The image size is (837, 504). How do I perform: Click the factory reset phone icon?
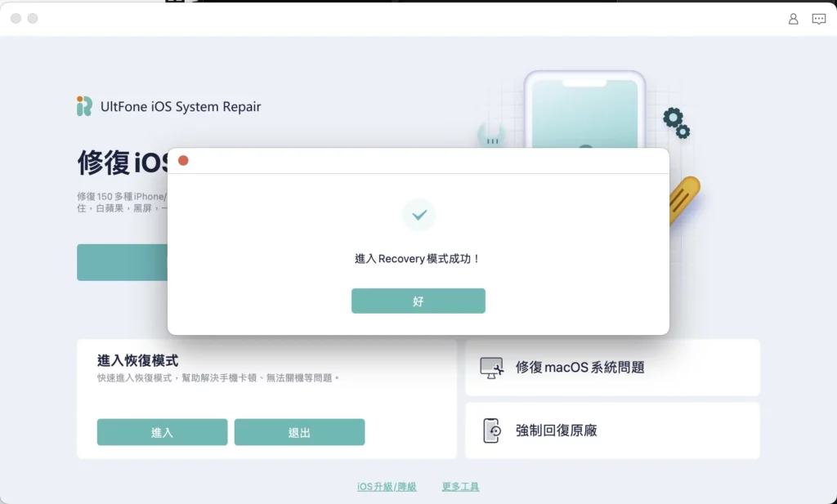tap(491, 430)
